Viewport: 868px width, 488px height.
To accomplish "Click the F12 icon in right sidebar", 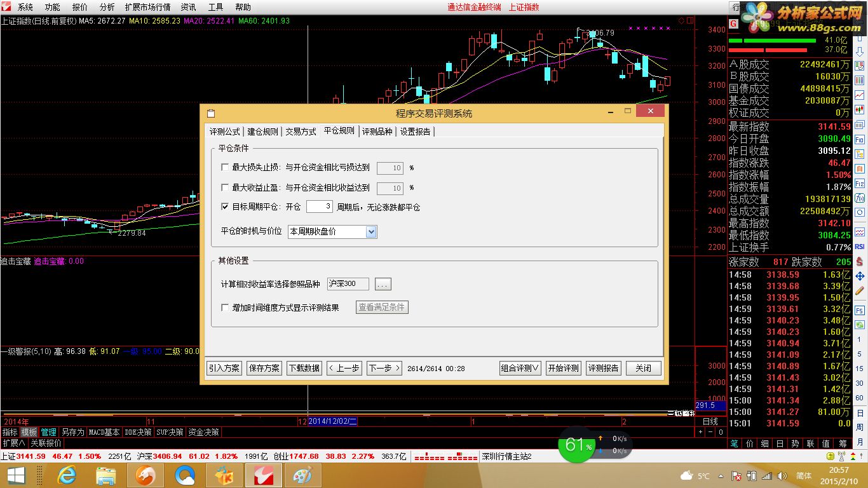I will (x=860, y=184).
